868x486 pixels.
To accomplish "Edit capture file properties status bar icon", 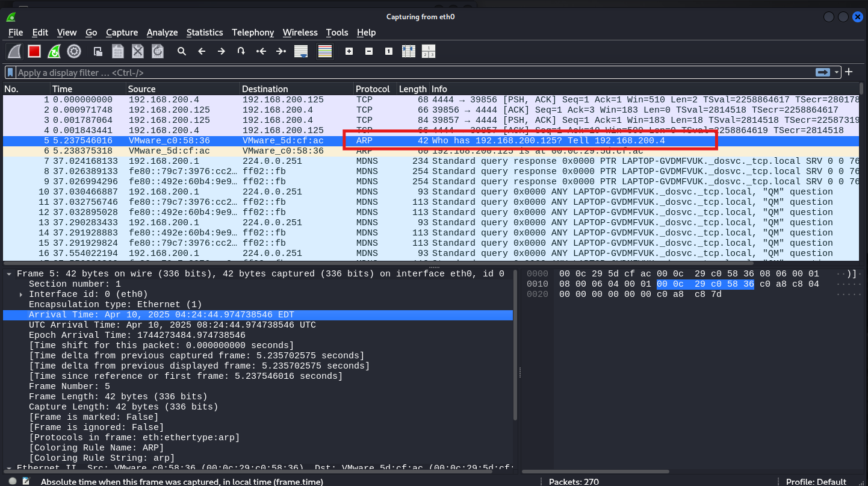I will (26, 481).
